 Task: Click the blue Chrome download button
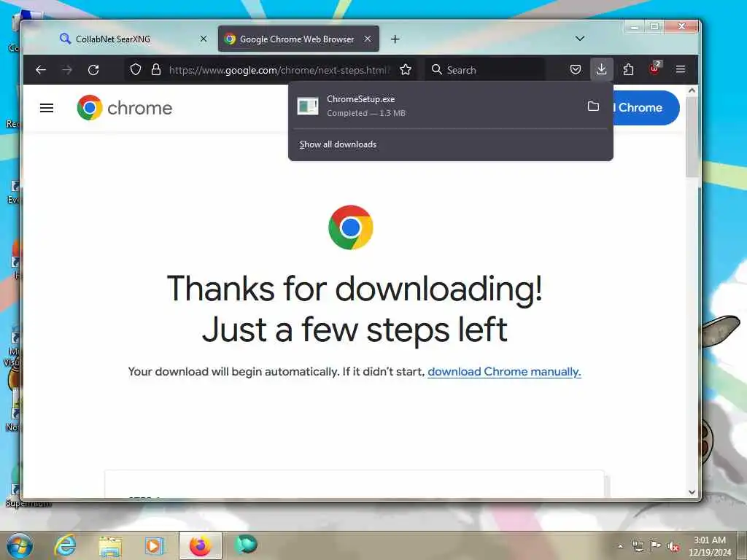[646, 108]
